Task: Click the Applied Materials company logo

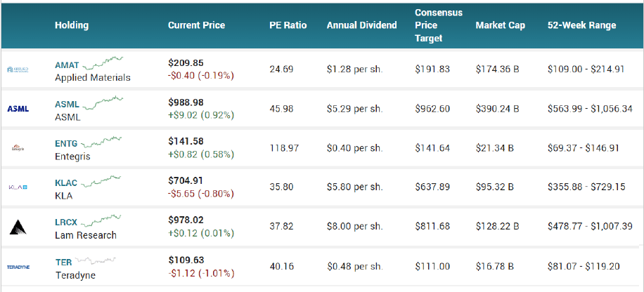Action: click(17, 69)
